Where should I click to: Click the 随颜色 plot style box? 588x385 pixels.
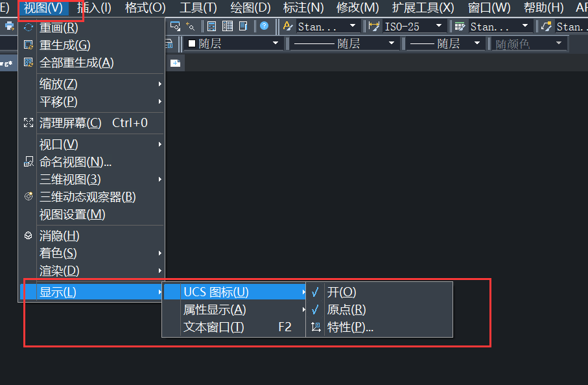[x=528, y=43]
